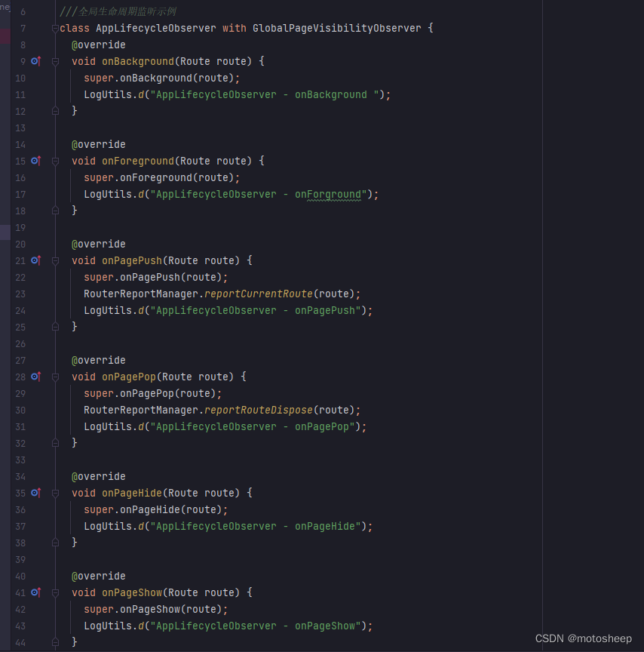Click GlobalPageVisibilityObserver in class declaration
Screen dimensions: 644x652
click(336, 28)
